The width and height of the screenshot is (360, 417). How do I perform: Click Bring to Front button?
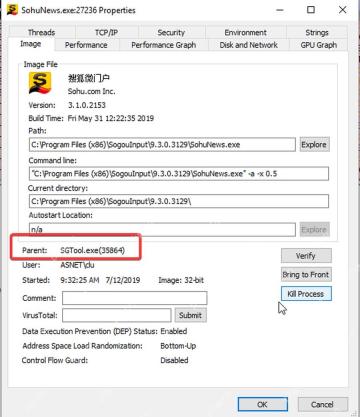tap(306, 274)
